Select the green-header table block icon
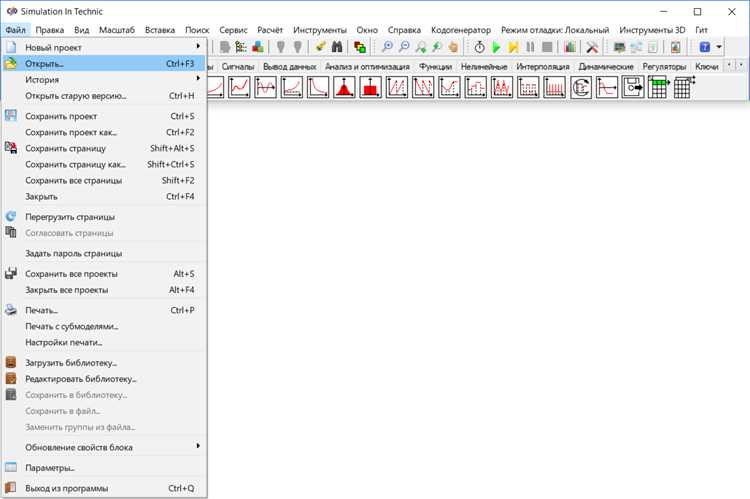 pyautogui.click(x=659, y=87)
